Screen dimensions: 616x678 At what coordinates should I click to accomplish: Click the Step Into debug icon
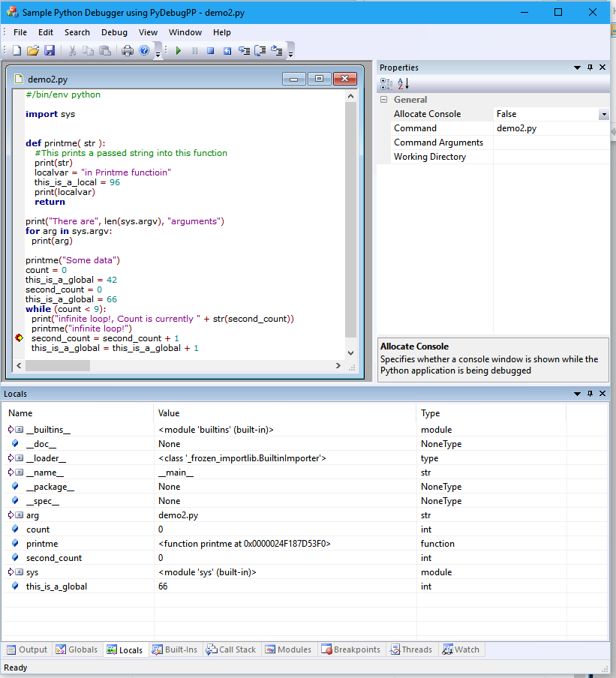point(244,51)
